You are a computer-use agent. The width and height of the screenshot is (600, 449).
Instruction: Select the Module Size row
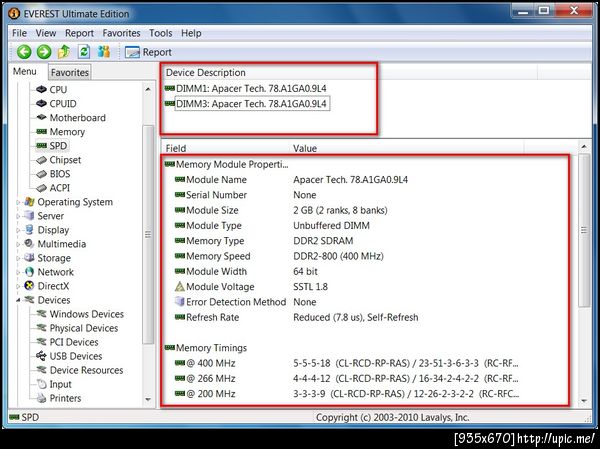coord(281,210)
